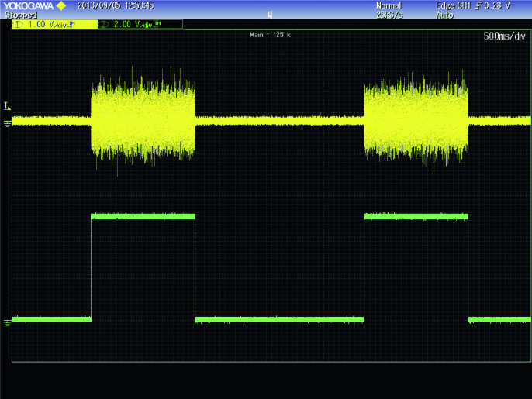Click the Main : 125 k record length label
Image resolution: width=532 pixels, height=399 pixels.
[270, 35]
